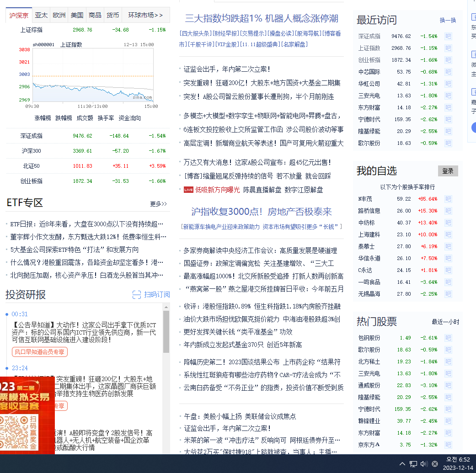Open the 换手率 ranking link
This screenshot has width=476, height=473.
coord(106,118)
